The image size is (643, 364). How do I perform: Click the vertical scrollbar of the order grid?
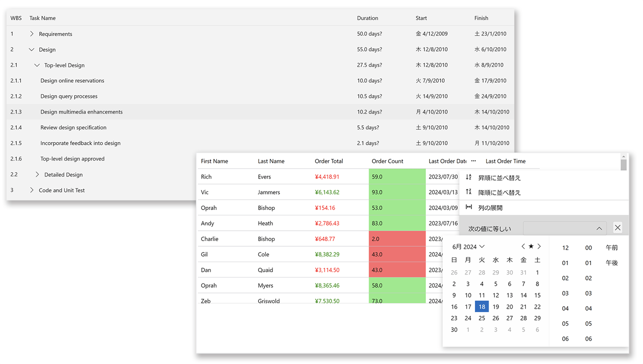click(623, 164)
